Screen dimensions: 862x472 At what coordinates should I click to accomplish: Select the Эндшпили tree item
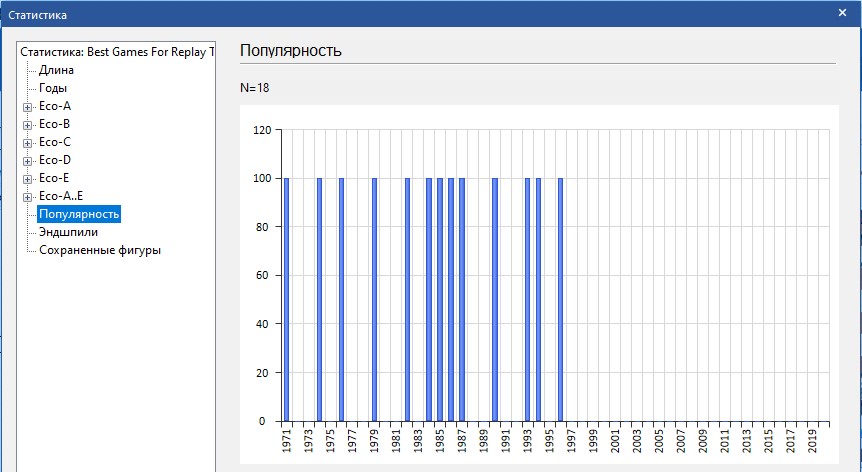click(x=68, y=232)
